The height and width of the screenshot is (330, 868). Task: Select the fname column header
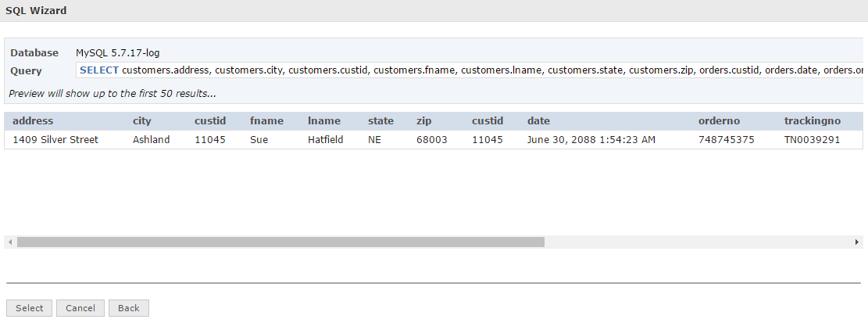coord(266,121)
